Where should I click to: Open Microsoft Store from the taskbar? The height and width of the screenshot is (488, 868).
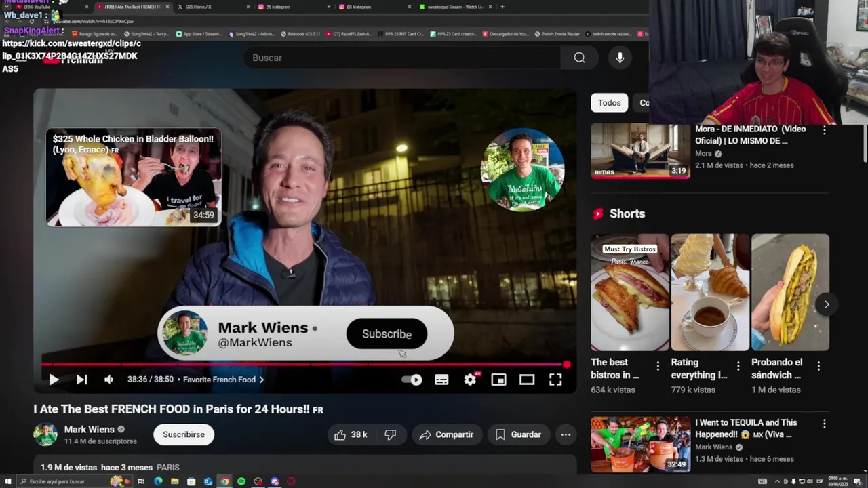pyautogui.click(x=191, y=481)
